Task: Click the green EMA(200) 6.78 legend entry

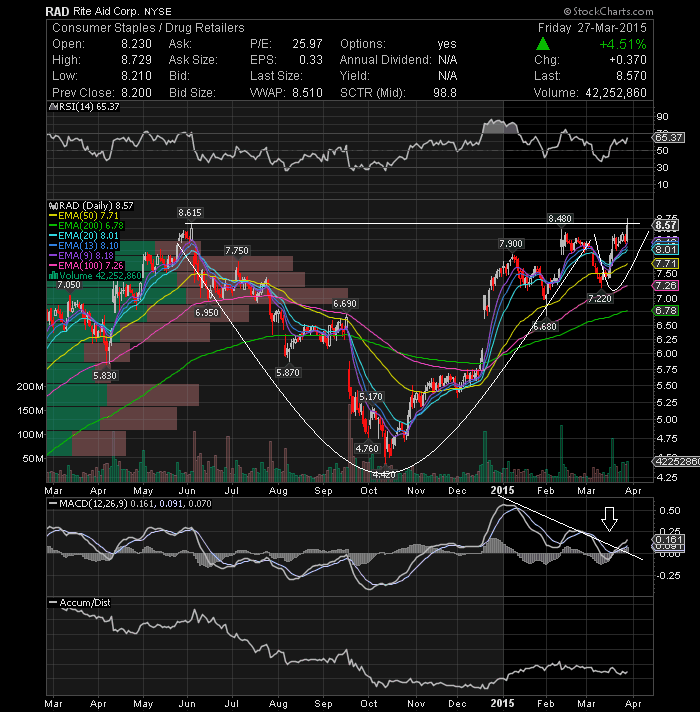Action: pos(86,226)
